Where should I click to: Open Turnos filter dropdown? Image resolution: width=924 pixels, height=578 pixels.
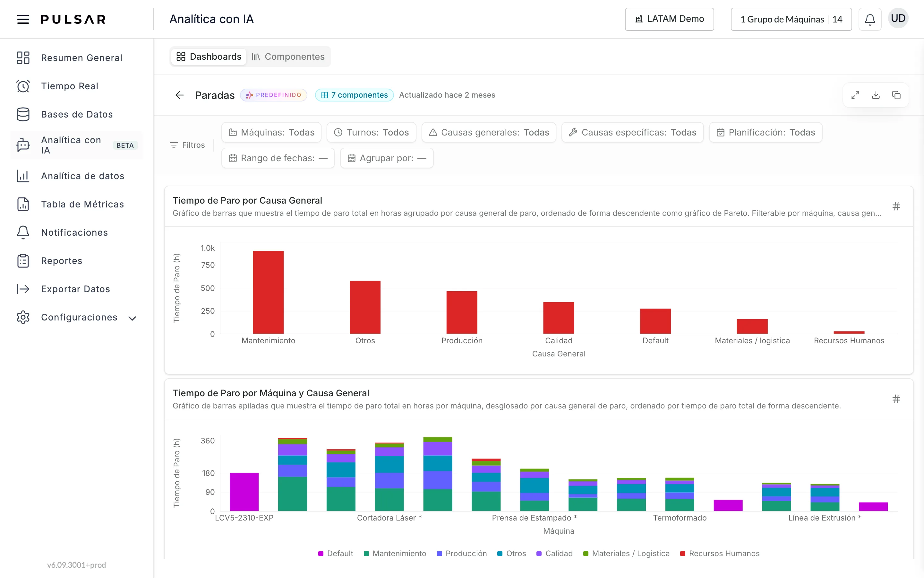[372, 132]
